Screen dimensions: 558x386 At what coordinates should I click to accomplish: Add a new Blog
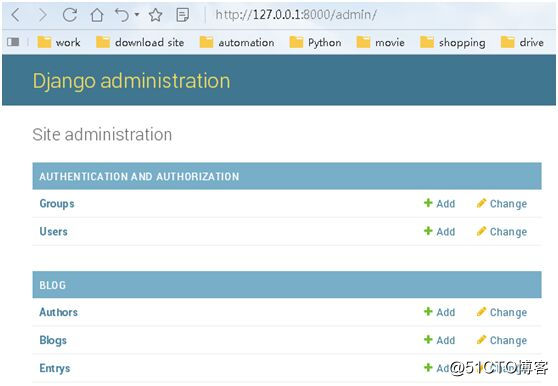click(439, 340)
